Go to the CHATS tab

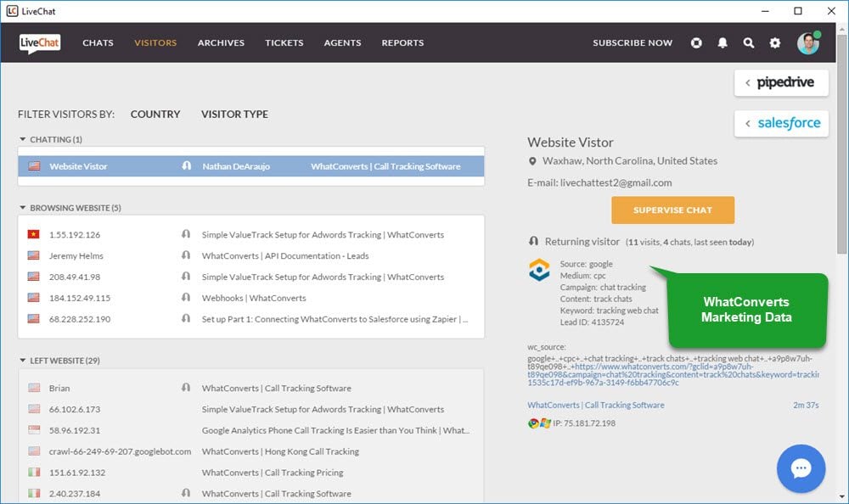[98, 42]
